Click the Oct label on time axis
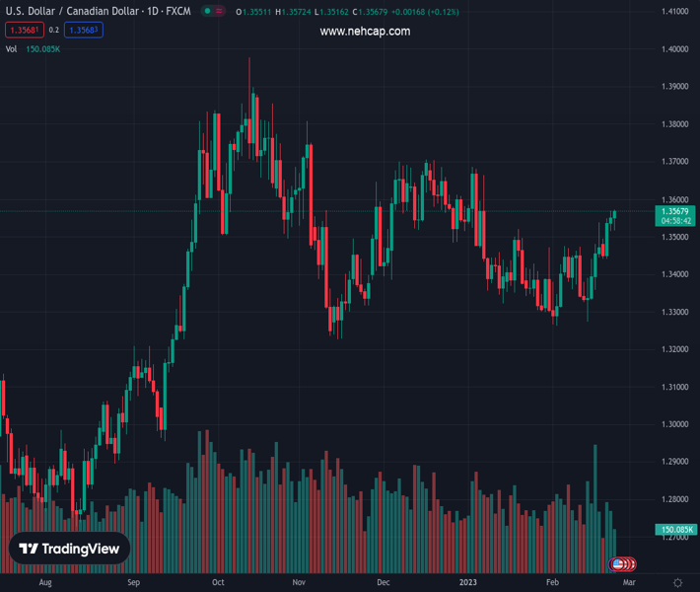 pos(218,583)
